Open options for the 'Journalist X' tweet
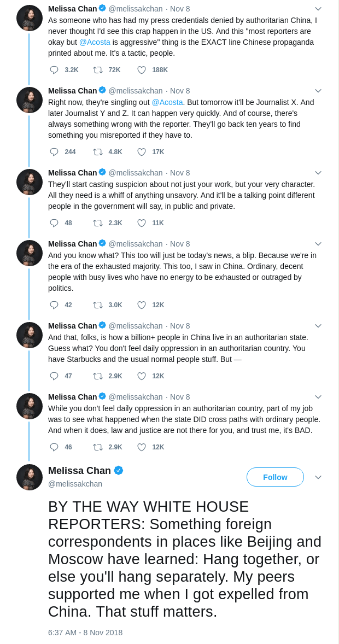This screenshot has height=644, width=339. [x=318, y=91]
